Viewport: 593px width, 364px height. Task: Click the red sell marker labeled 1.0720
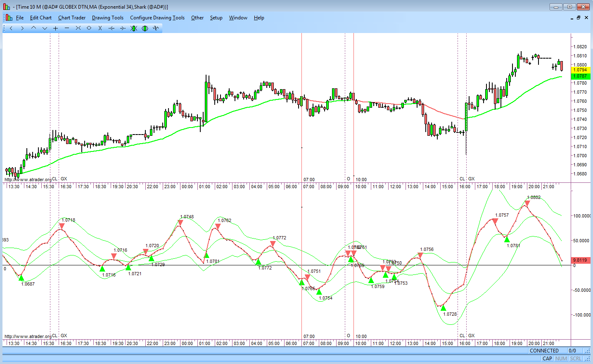click(146, 251)
